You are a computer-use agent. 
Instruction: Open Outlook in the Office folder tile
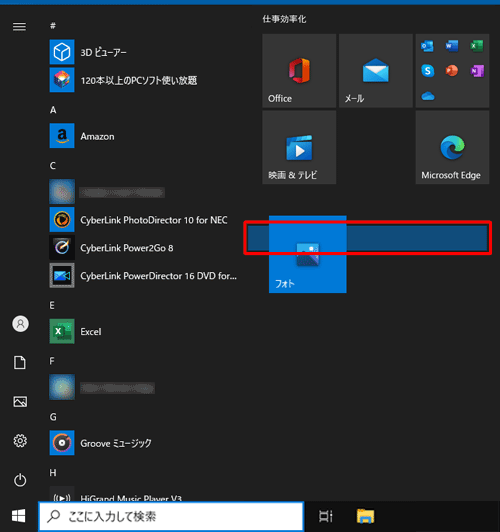point(427,46)
